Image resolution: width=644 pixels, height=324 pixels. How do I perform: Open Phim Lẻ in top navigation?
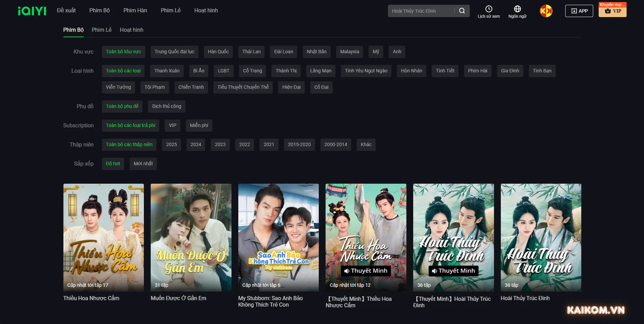point(171,11)
